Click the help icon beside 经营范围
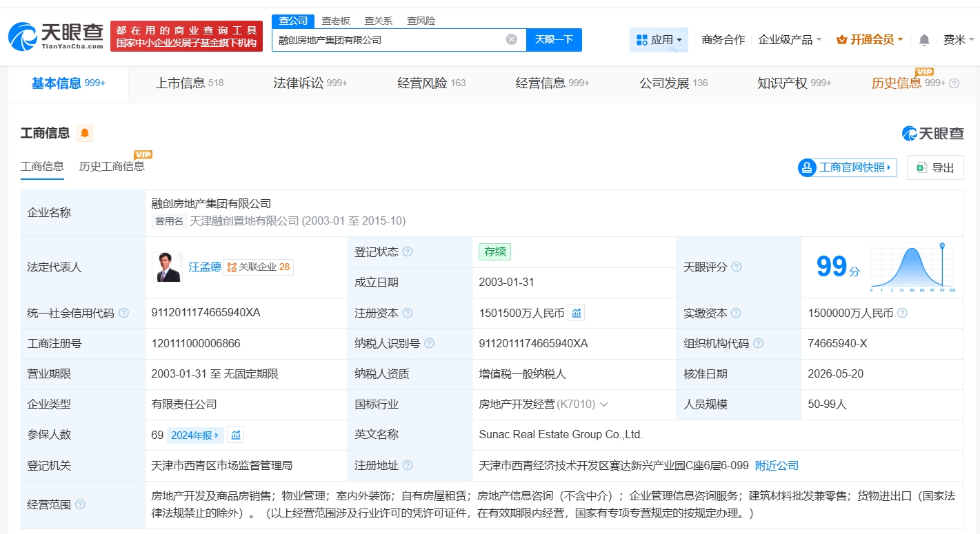 pyautogui.click(x=80, y=504)
